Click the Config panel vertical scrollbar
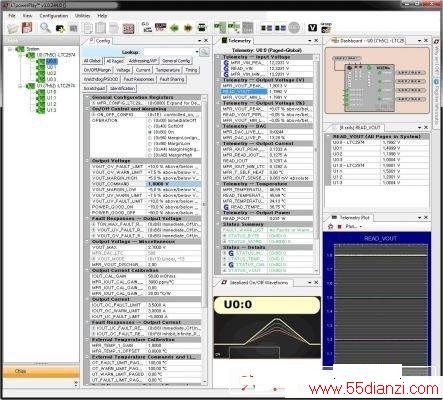443x400 pixels. 205,240
